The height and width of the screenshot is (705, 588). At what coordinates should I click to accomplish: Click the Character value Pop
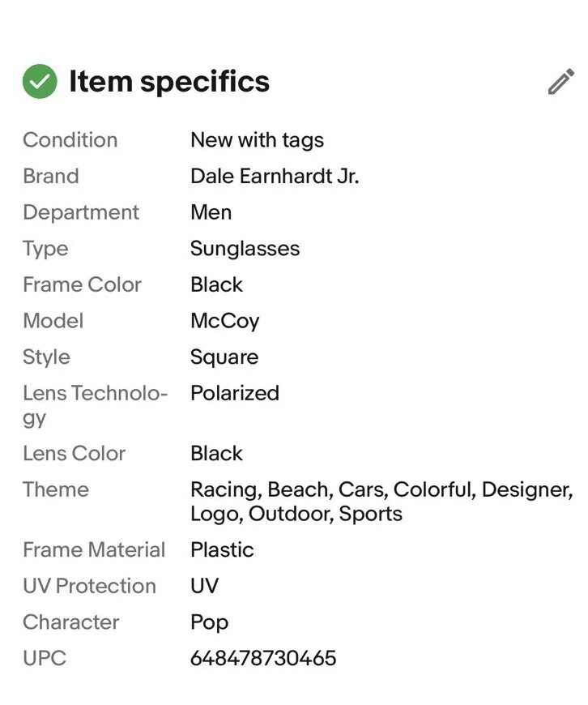(x=209, y=622)
